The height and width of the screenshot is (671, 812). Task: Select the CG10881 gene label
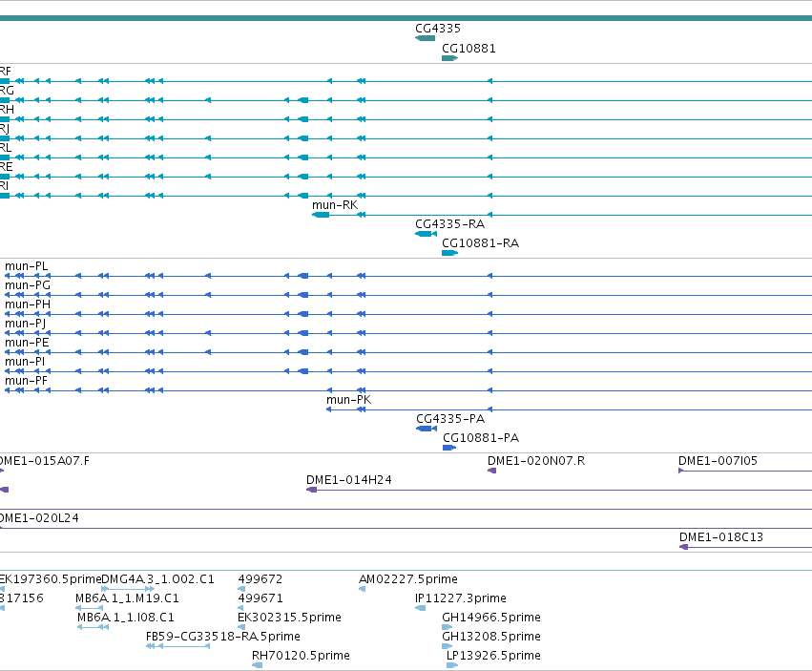tap(468, 49)
